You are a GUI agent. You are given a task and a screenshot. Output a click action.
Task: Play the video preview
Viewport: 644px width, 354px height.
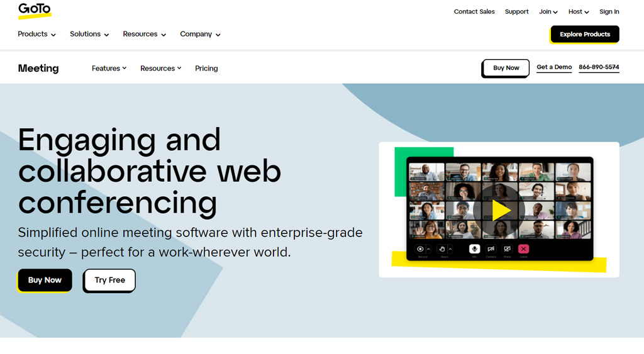pos(499,210)
